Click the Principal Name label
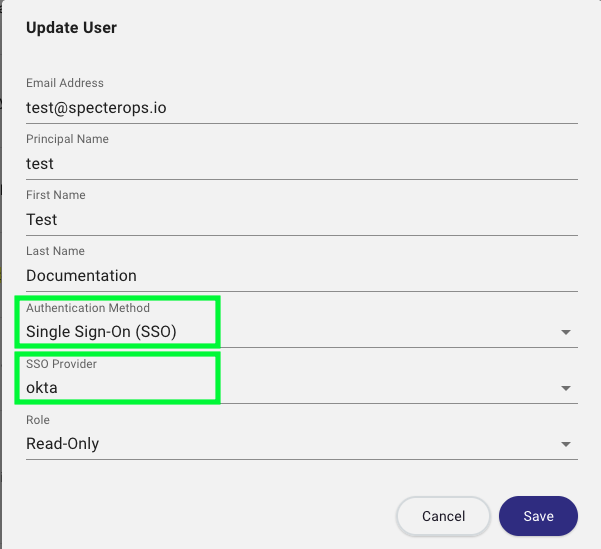The width and height of the screenshot is (601, 549). click(x=67, y=139)
